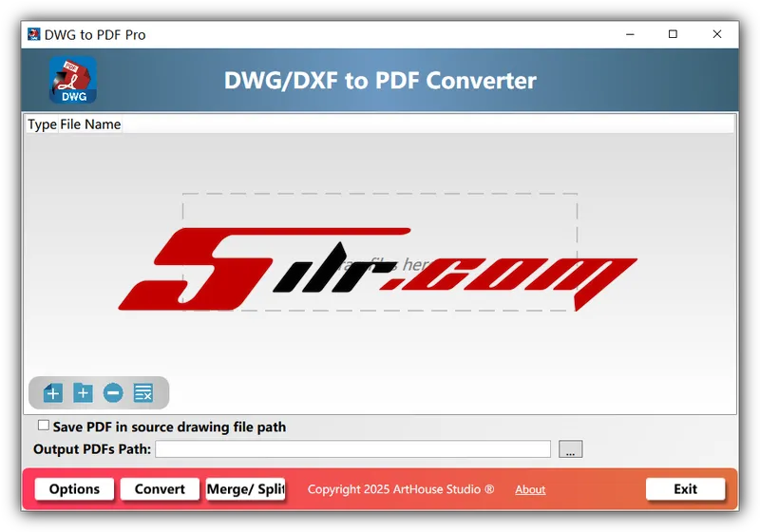Image resolution: width=760 pixels, height=532 pixels.
Task: Click the add file icon
Action: click(x=53, y=392)
